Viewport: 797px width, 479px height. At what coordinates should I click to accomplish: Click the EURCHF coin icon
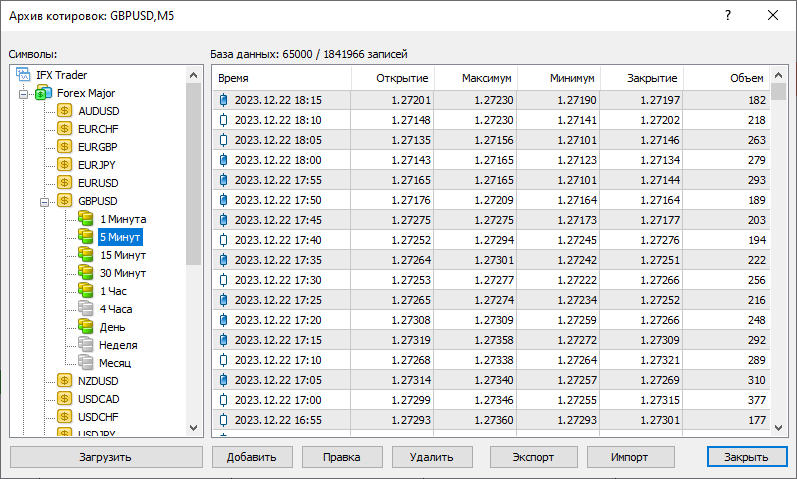pos(65,129)
